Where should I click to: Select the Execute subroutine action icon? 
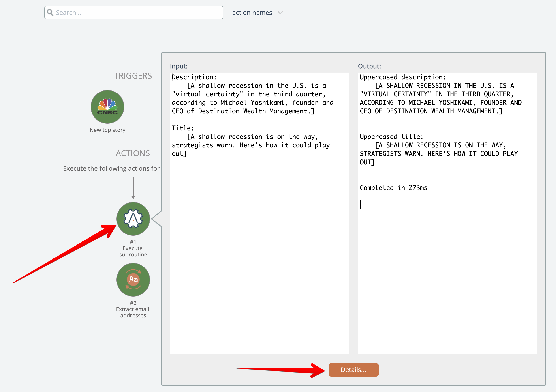[133, 219]
